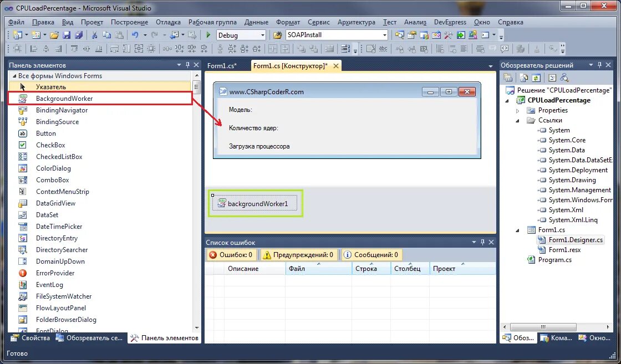The image size is (621, 364).
Task: Pin the Toolbox panel with the pushpin icon
Action: (x=188, y=65)
